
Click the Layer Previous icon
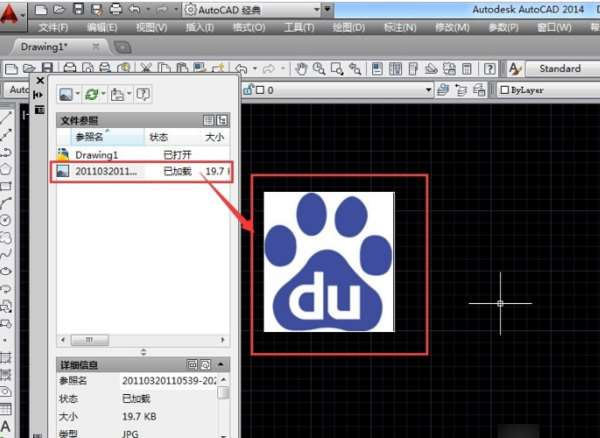(x=461, y=90)
